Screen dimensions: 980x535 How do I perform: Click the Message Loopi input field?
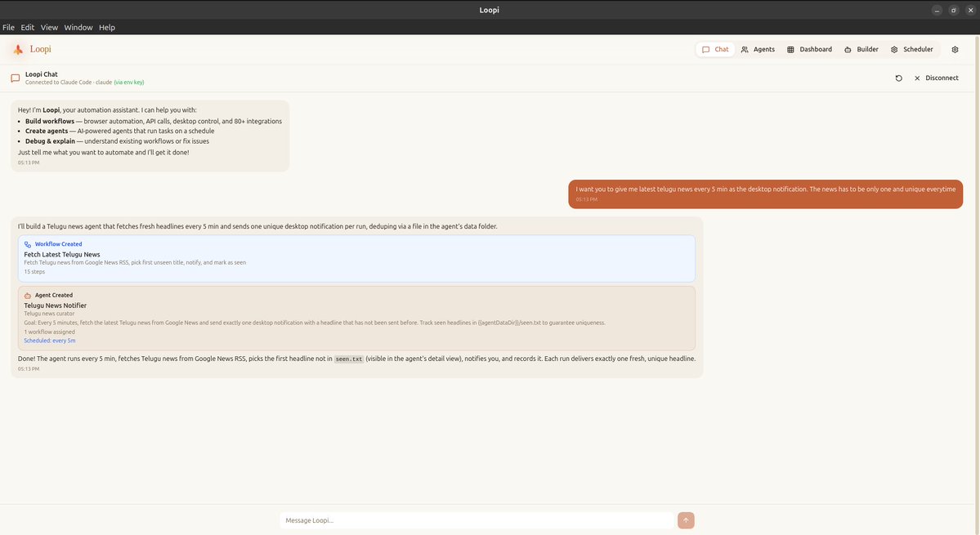coord(477,520)
